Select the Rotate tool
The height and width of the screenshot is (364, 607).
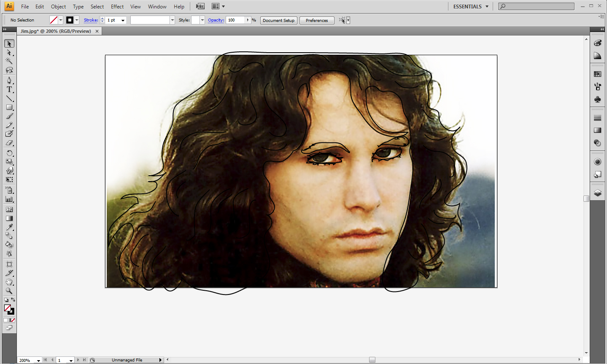9,153
